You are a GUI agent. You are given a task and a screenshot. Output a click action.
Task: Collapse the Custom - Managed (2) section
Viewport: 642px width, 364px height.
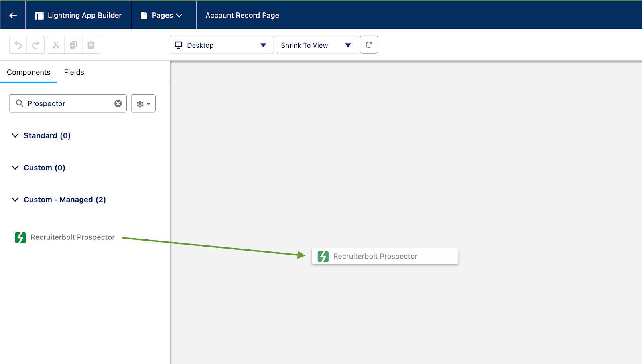[x=15, y=200]
